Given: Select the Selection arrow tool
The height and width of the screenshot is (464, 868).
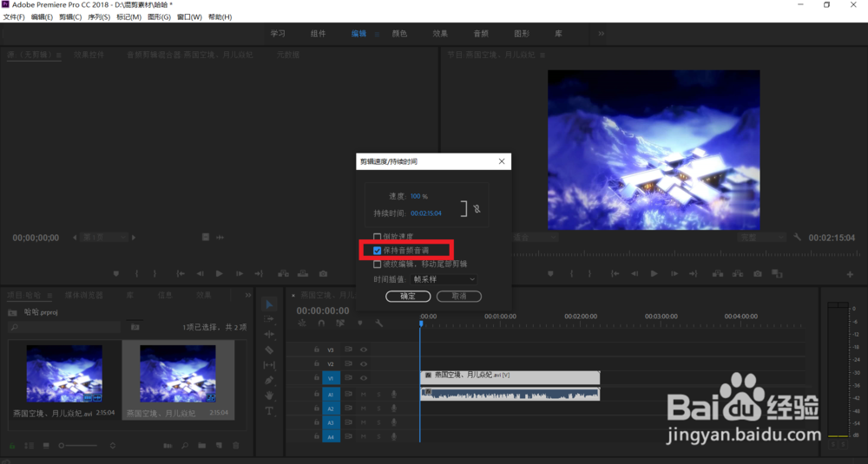Looking at the screenshot, I should (269, 304).
